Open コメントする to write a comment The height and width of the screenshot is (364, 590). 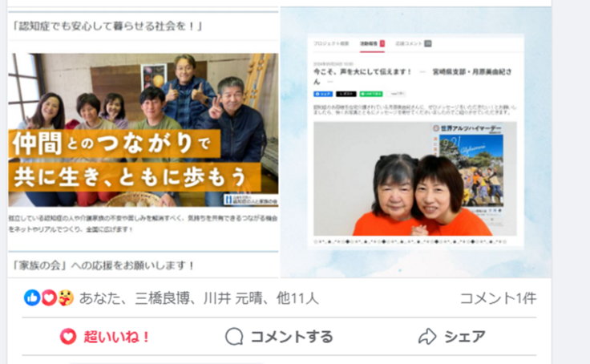coord(279,337)
